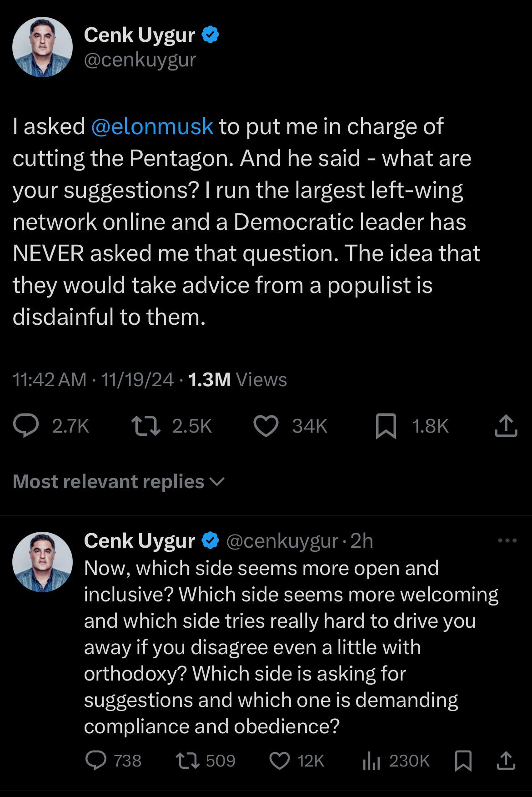Tap the reply's profile avatar
532x797 pixels.
pyautogui.click(x=42, y=562)
